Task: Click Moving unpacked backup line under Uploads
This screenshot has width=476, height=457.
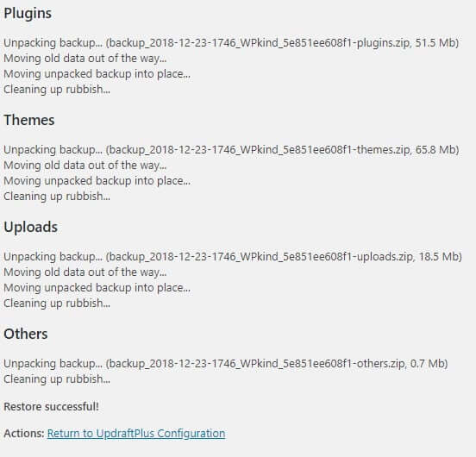Action: click(x=97, y=288)
